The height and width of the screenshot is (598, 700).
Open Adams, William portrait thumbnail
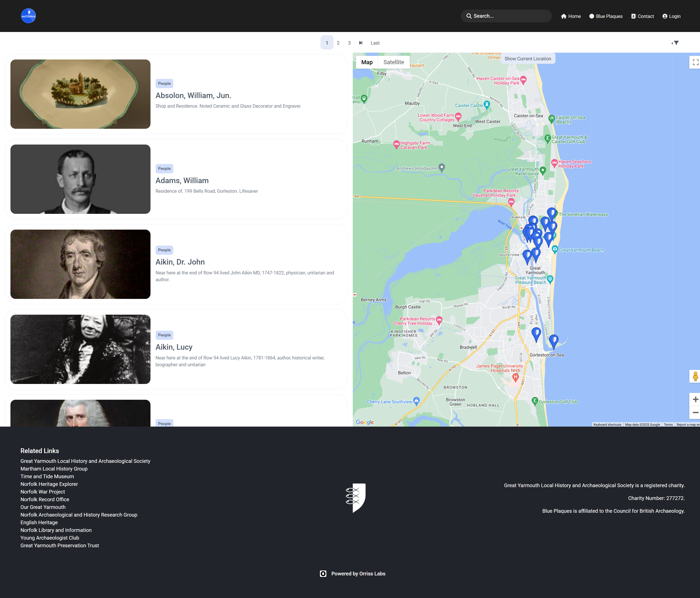[x=80, y=179]
